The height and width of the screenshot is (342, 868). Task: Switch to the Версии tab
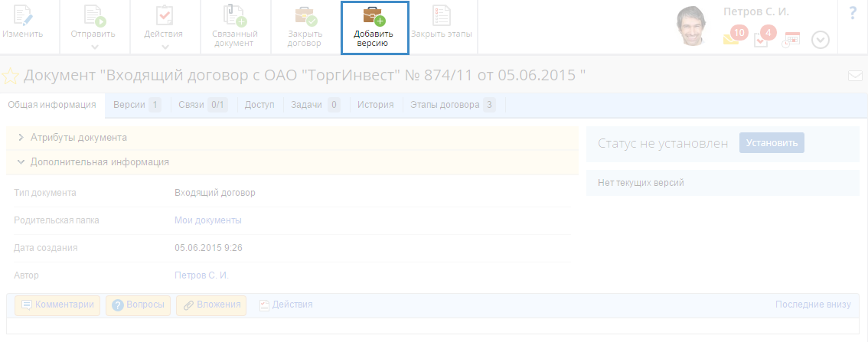(x=137, y=105)
